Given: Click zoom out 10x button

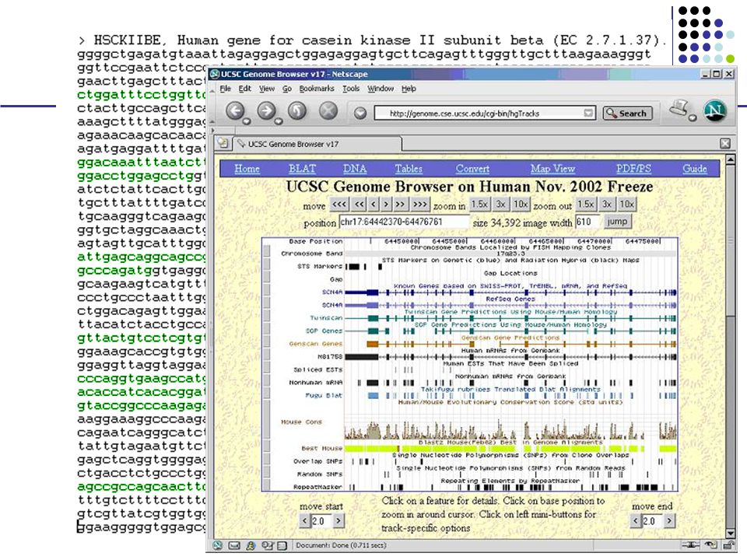Looking at the screenshot, I should click(626, 205).
